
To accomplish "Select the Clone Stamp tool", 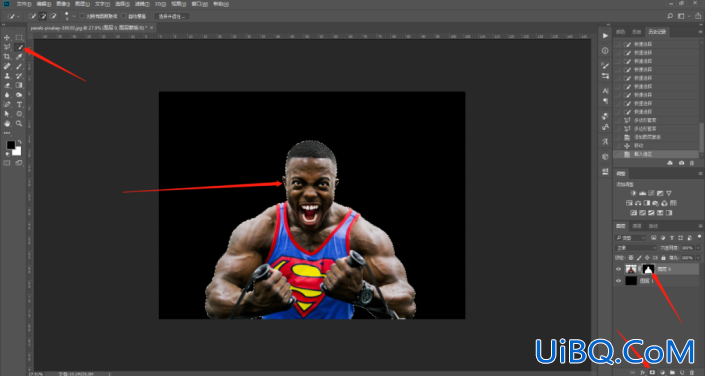I will [7, 76].
